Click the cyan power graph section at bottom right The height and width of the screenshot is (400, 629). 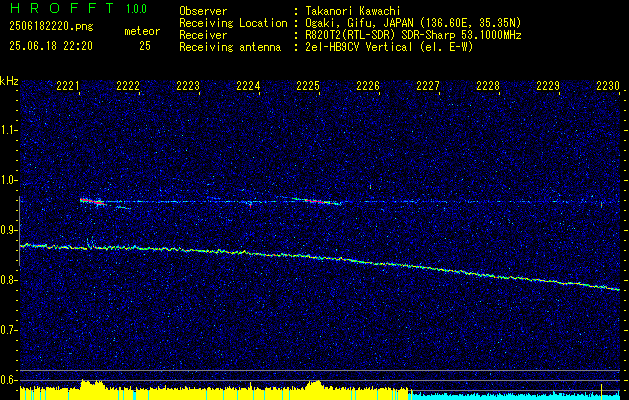coord(514,395)
